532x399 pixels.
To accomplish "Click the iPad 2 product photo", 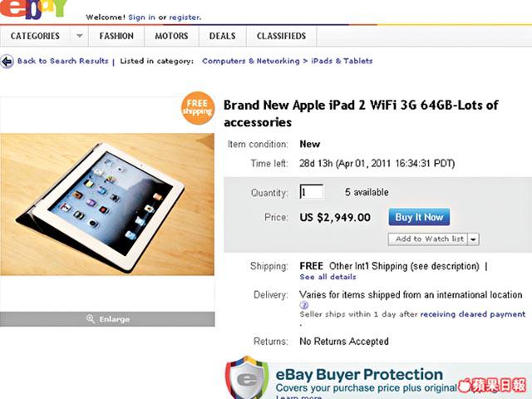I will [x=107, y=204].
